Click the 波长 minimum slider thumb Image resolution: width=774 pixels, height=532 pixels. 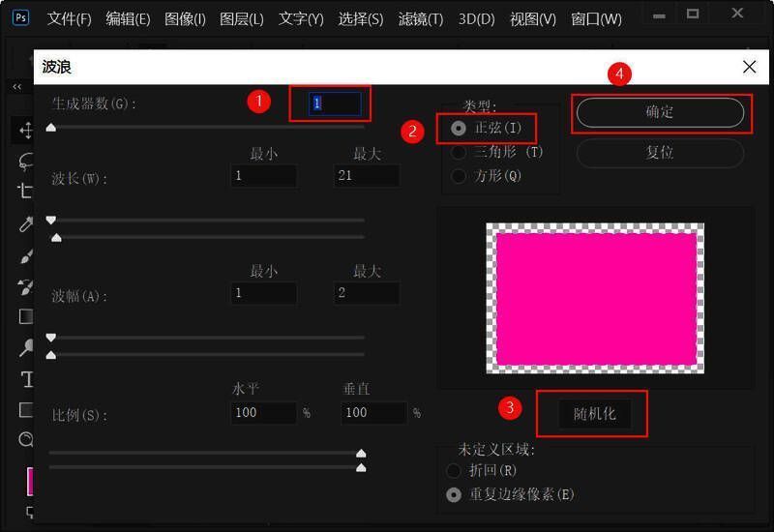[51, 221]
